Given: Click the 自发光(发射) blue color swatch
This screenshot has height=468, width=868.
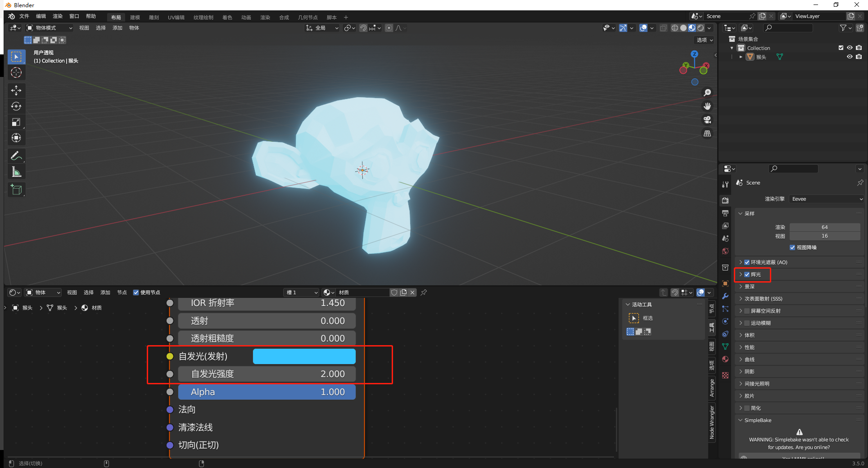Looking at the screenshot, I should pyautogui.click(x=304, y=356).
